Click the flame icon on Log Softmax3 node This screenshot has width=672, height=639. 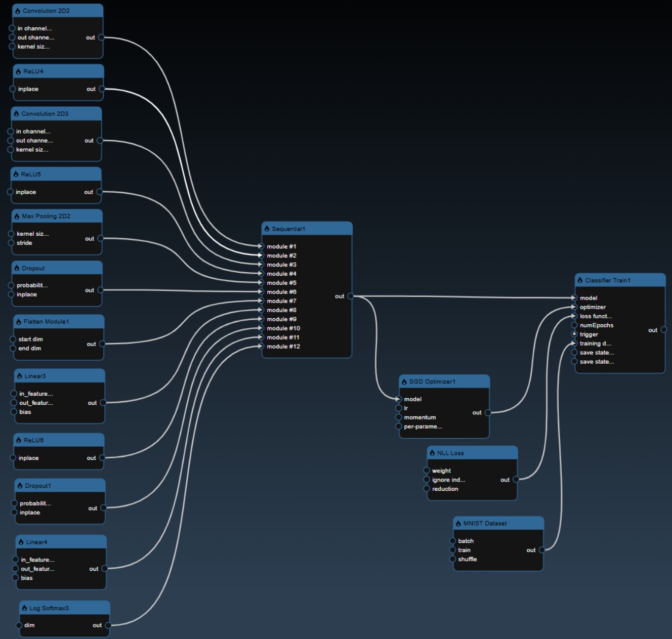pyautogui.click(x=24, y=608)
